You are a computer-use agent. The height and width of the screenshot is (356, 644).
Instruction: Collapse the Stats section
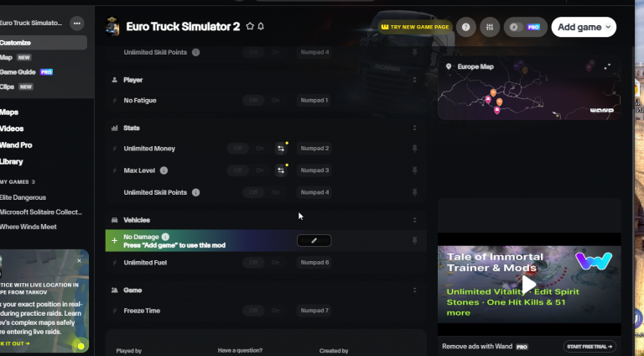(x=415, y=128)
